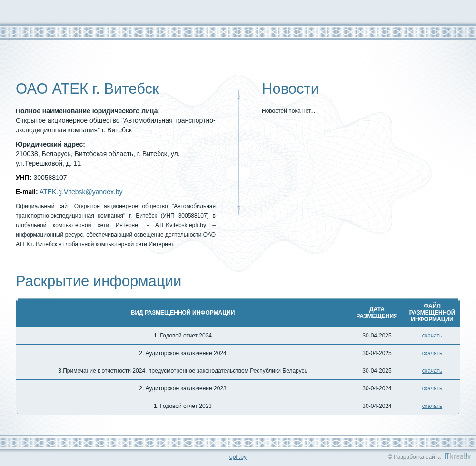Click the E-mail: label
Screen dimensions: 476x466
click(x=27, y=192)
